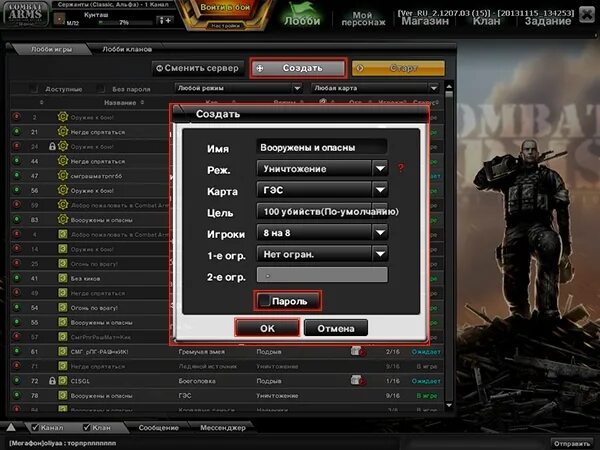Click the red status dot of room 59

(x=16, y=204)
